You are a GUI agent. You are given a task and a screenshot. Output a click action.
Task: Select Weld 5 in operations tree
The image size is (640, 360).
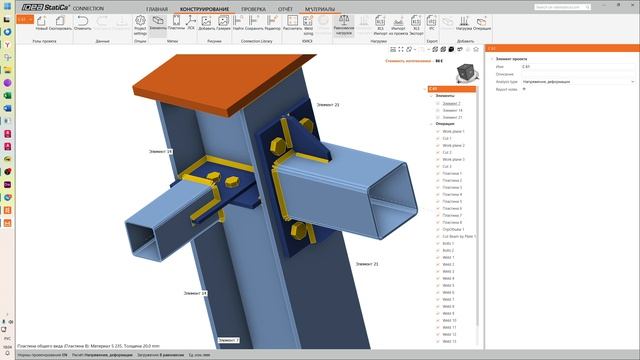[x=448, y=285]
